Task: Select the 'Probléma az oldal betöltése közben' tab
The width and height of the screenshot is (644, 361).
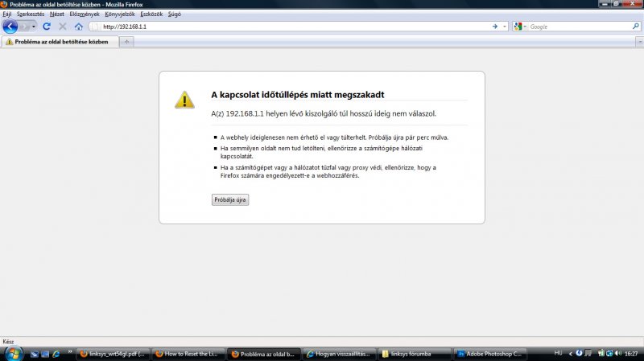Action: 60,42
